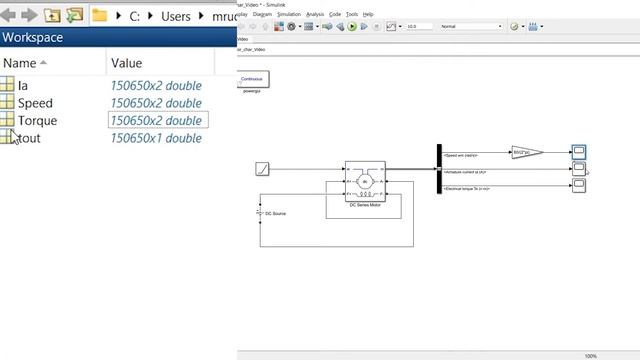This screenshot has height=360, width=640.
Task: Open the Diagram menu
Action: [x=262, y=14]
